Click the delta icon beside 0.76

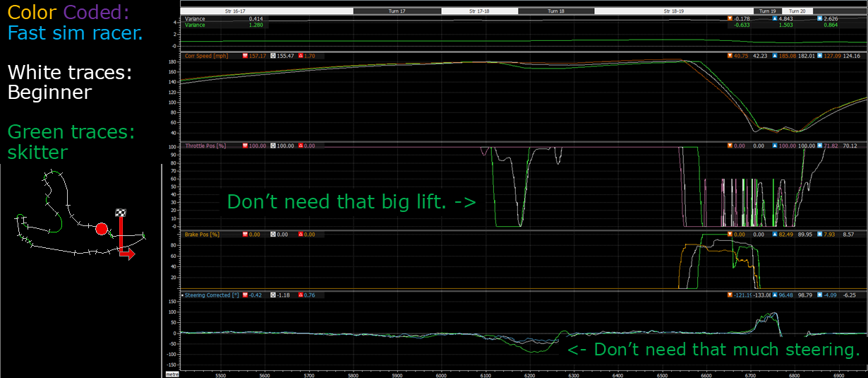(x=301, y=295)
